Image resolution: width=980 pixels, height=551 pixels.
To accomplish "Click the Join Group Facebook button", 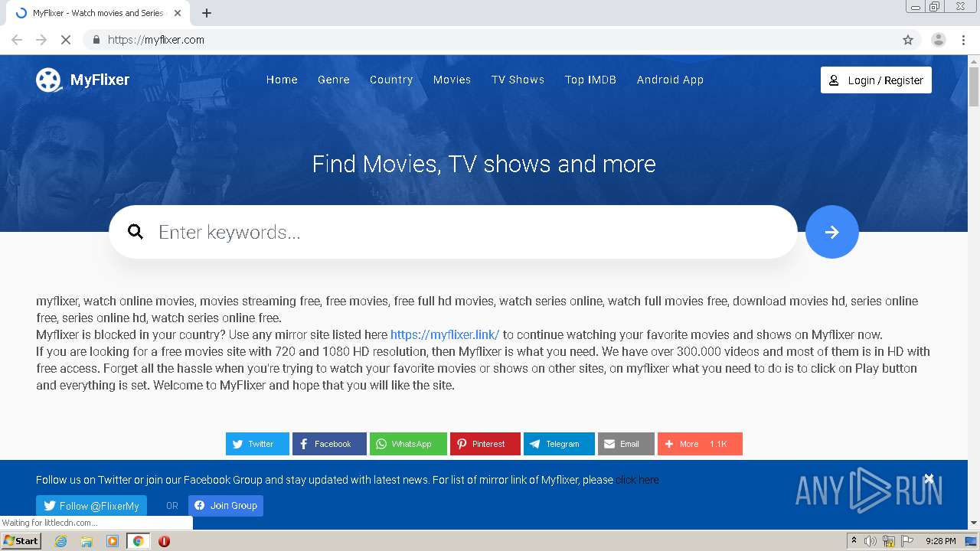I will [x=226, y=506].
